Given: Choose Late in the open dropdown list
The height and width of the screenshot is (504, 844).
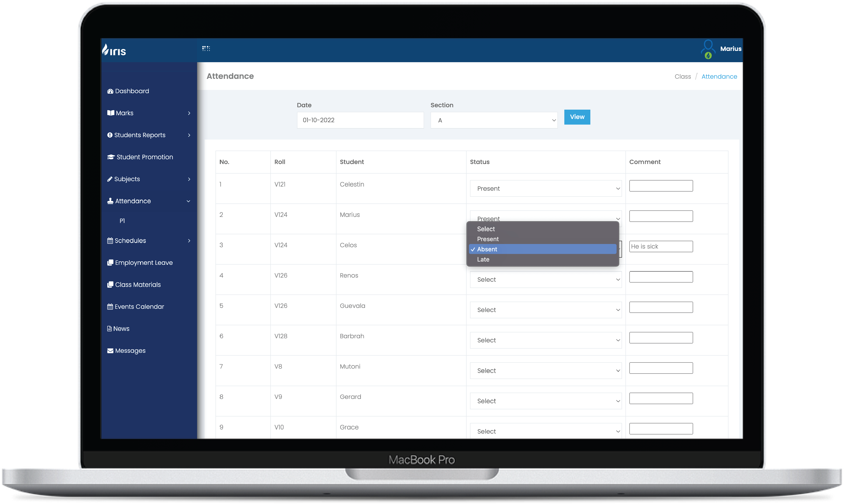Looking at the screenshot, I should (x=483, y=259).
